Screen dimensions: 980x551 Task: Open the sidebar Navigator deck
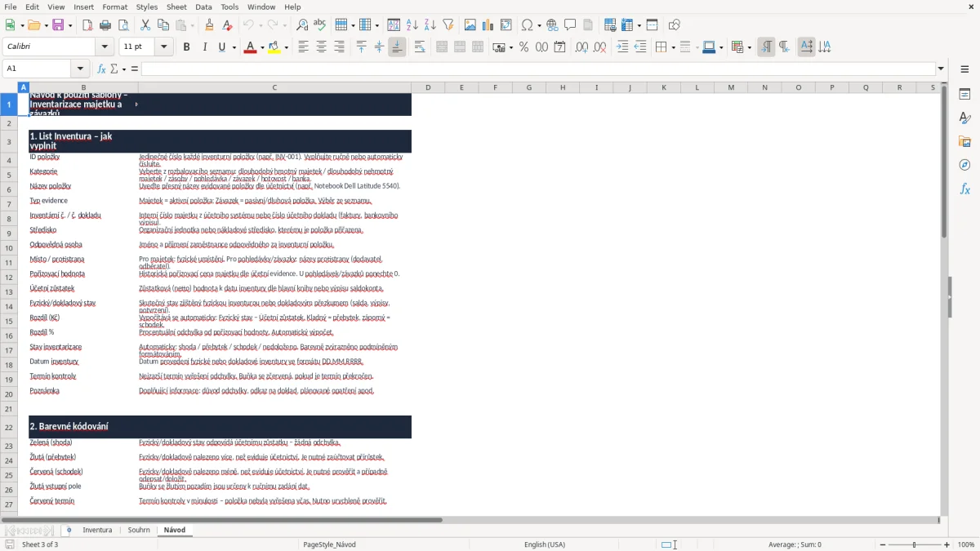(x=964, y=166)
